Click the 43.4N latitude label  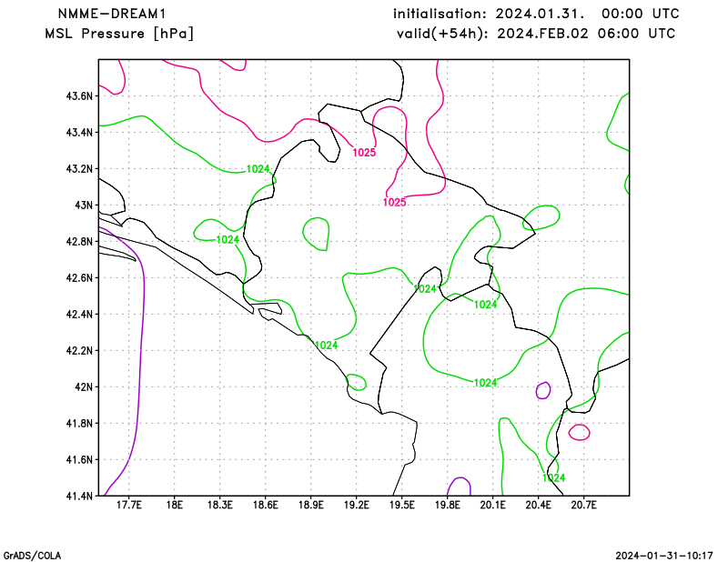point(79,132)
